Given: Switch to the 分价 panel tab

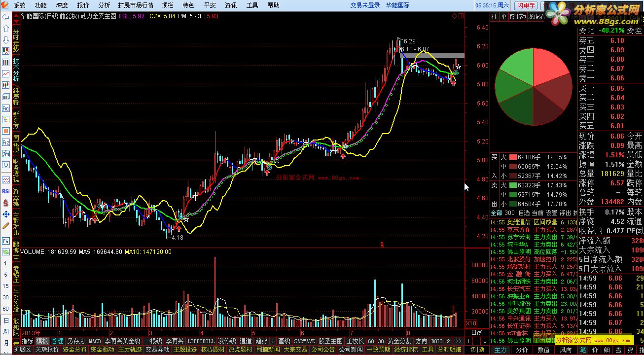Looking at the screenshot, I should point(522,350).
